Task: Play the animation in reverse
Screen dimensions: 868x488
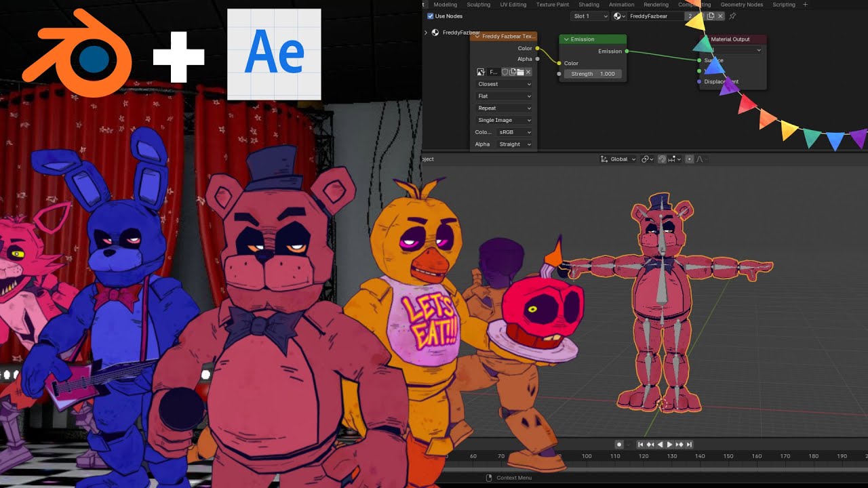Action: tap(660, 445)
